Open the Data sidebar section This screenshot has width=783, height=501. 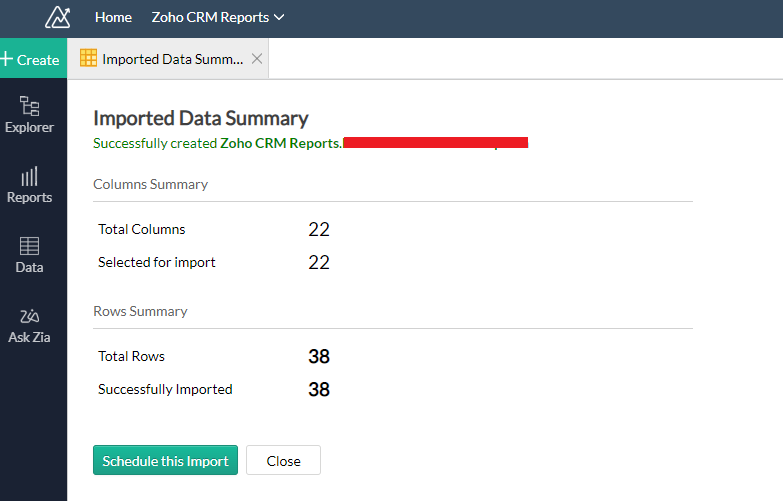(x=29, y=255)
